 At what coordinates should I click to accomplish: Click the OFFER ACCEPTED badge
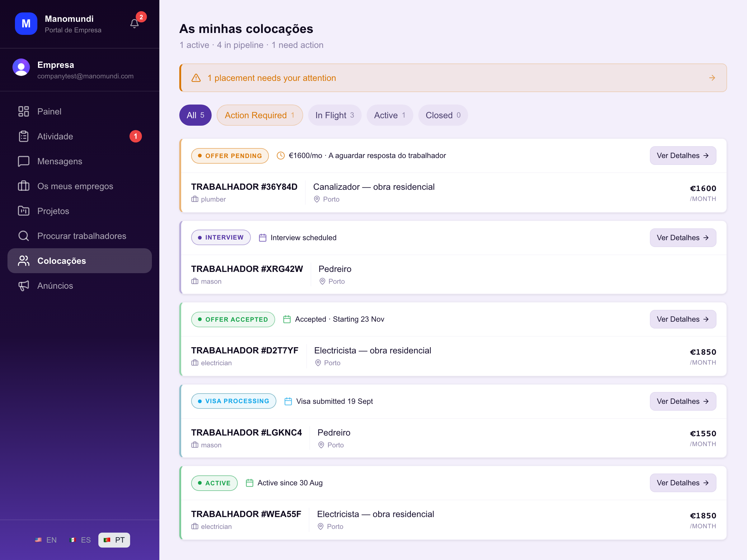coord(233,319)
